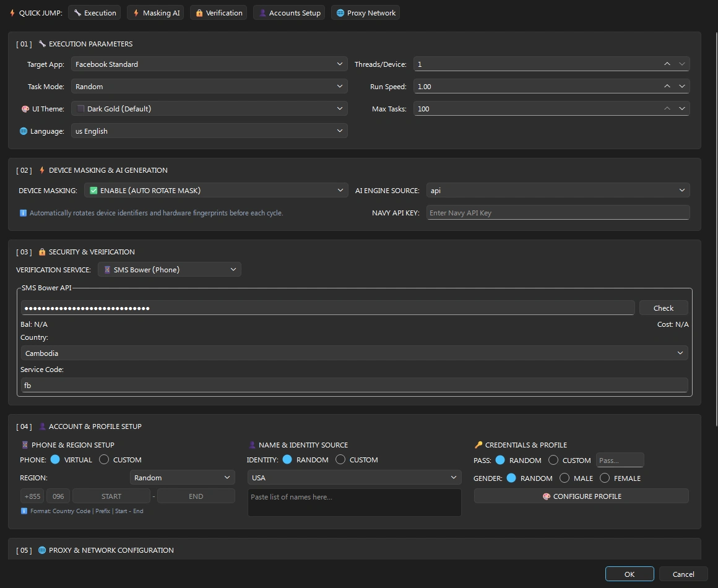The height and width of the screenshot is (588, 718).
Task: Click globe icon next to Language label
Action: (24, 131)
